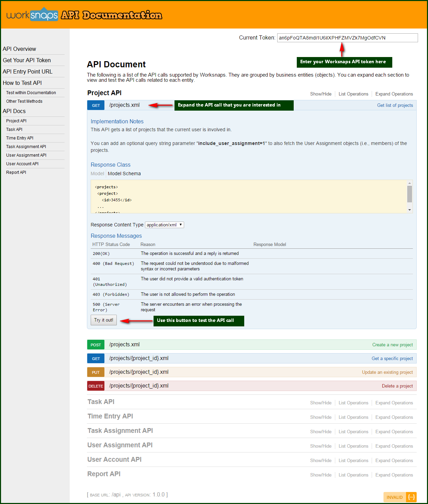The height and width of the screenshot is (504, 428).
Task: Open the Task Assignment API section heading
Action: click(120, 431)
